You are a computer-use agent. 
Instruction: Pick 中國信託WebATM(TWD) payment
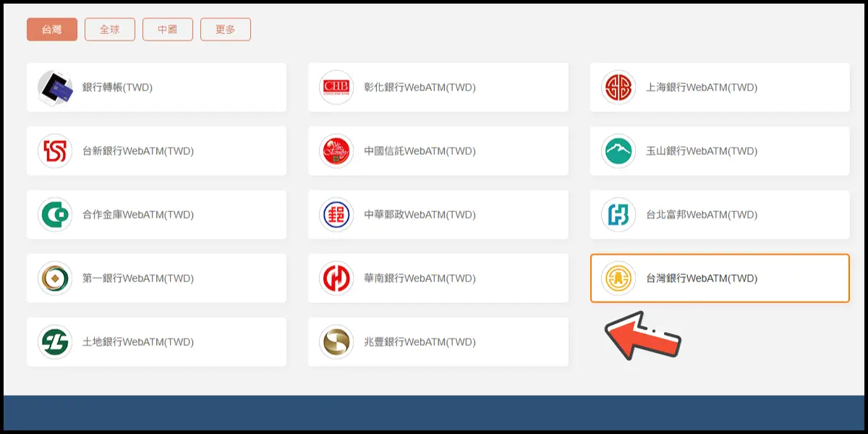pos(438,151)
